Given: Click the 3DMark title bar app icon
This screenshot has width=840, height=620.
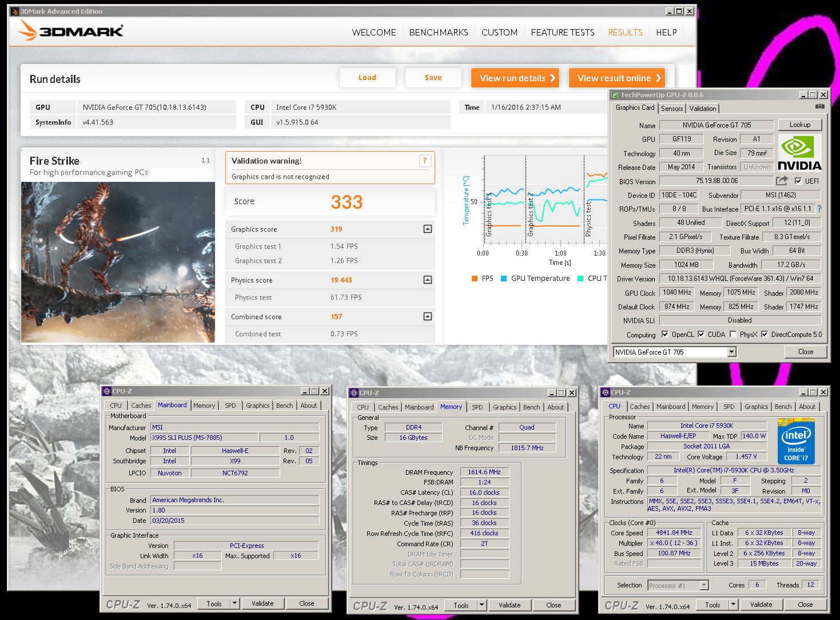Looking at the screenshot, I should pos(15,11).
